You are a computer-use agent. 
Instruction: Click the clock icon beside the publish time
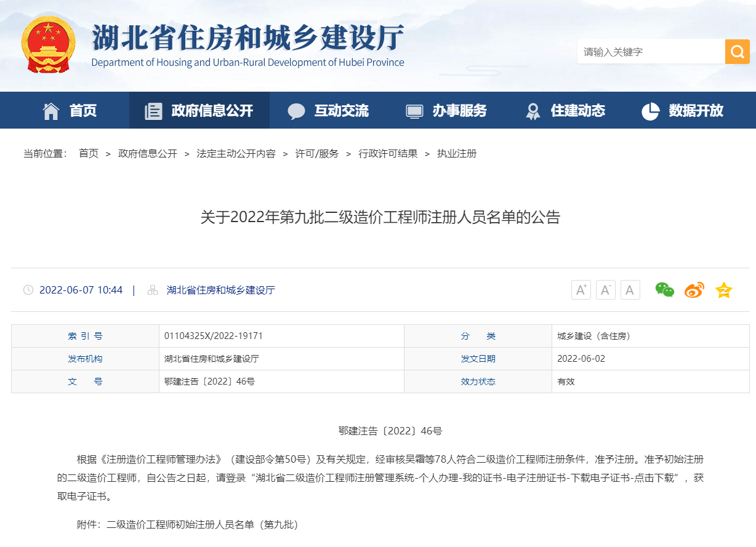[x=27, y=290]
